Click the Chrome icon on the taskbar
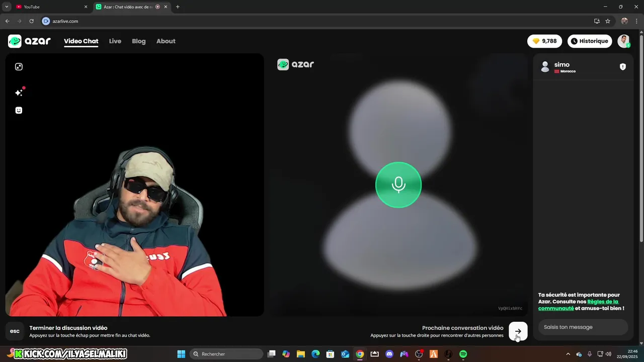Viewport: 644px width, 362px height. pyautogui.click(x=360, y=354)
